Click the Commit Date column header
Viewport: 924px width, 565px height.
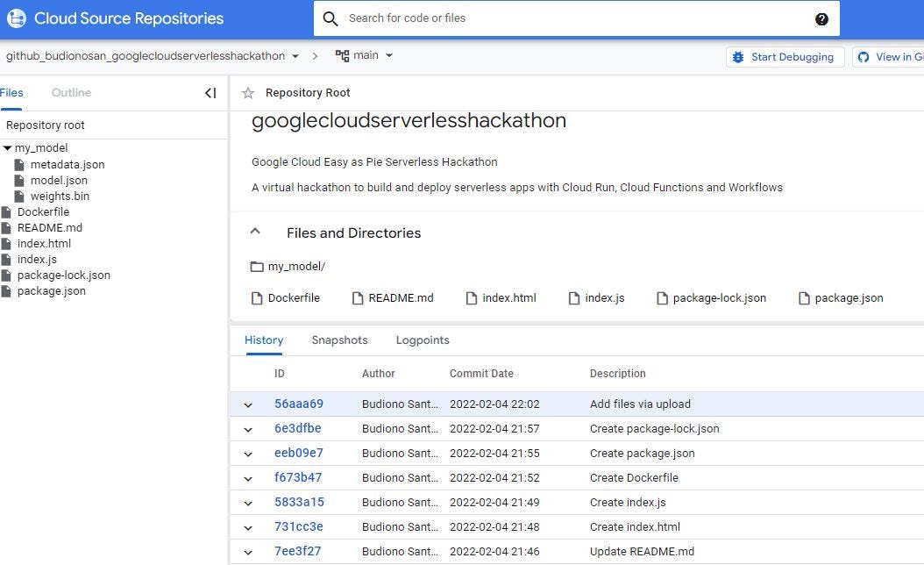pyautogui.click(x=481, y=374)
